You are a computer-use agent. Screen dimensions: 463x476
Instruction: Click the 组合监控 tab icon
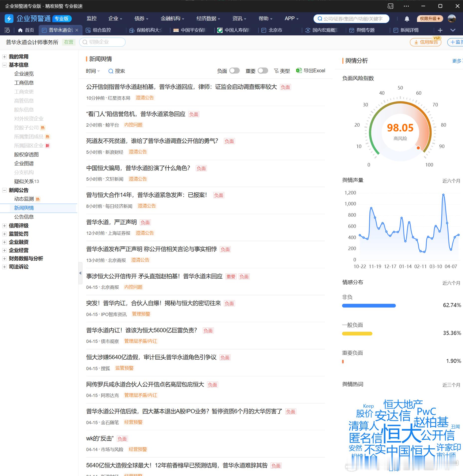pos(88,30)
